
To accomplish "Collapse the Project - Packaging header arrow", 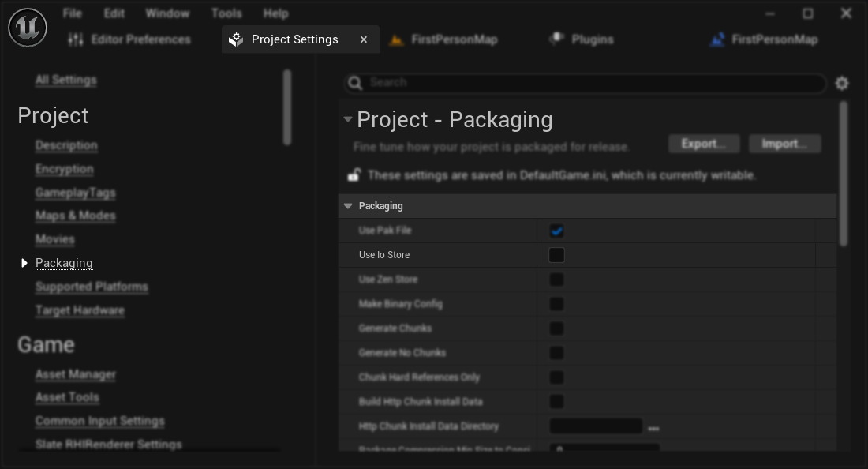I will (x=348, y=119).
